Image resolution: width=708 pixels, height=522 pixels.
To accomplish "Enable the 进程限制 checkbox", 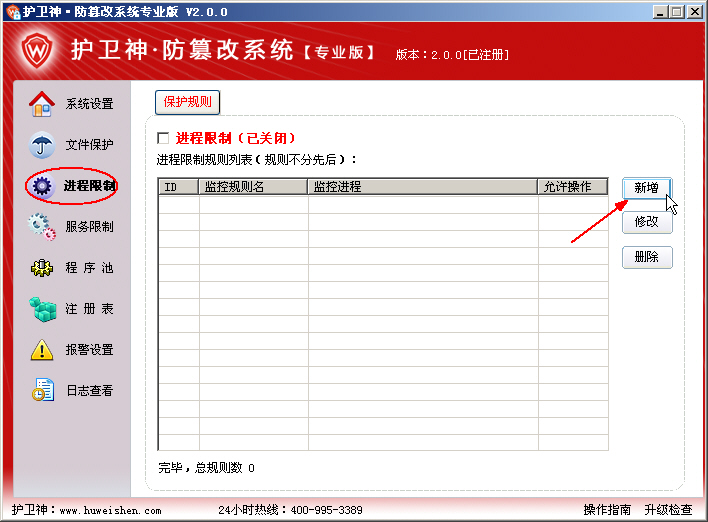I will 163,138.
